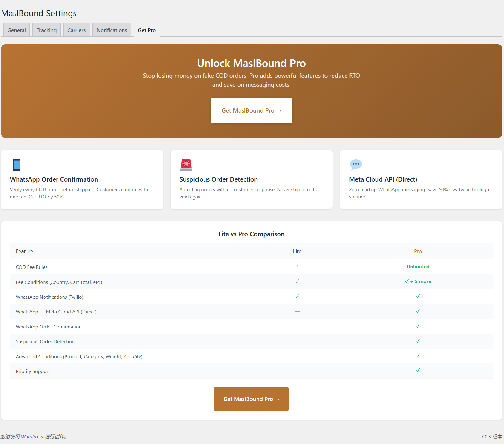Image resolution: width=504 pixels, height=444 pixels.
Task: Click the Pro checkmark for WhatsApp Notifications (Twilio)
Action: (418, 297)
